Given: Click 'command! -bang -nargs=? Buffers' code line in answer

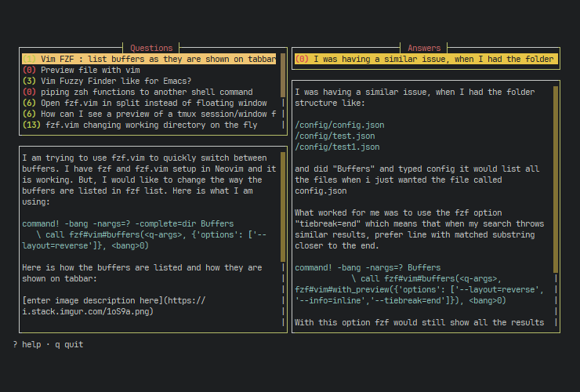Looking at the screenshot, I should pyautogui.click(x=368, y=267).
